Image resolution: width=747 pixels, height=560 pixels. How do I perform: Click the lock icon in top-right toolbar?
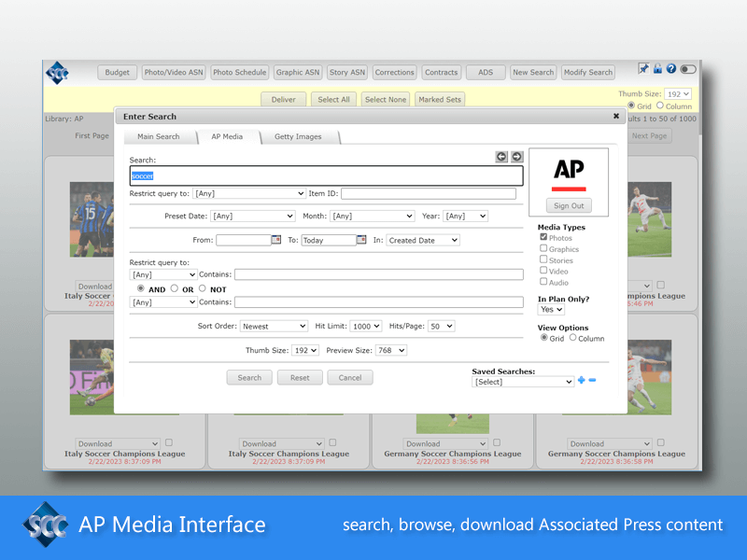point(657,68)
